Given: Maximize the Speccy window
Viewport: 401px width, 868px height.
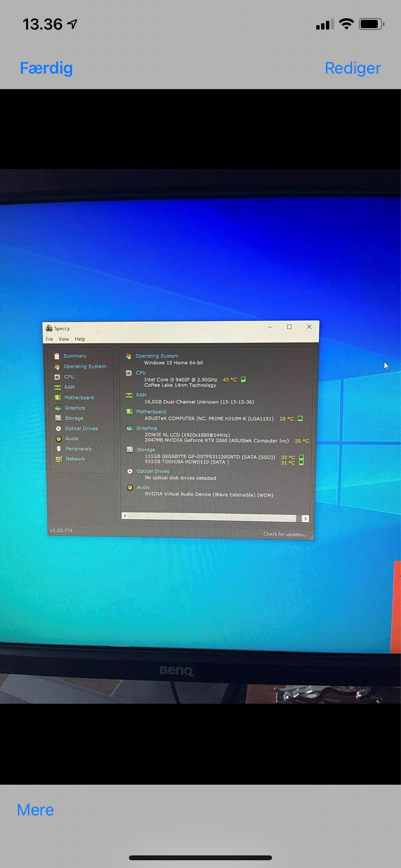Looking at the screenshot, I should [290, 327].
